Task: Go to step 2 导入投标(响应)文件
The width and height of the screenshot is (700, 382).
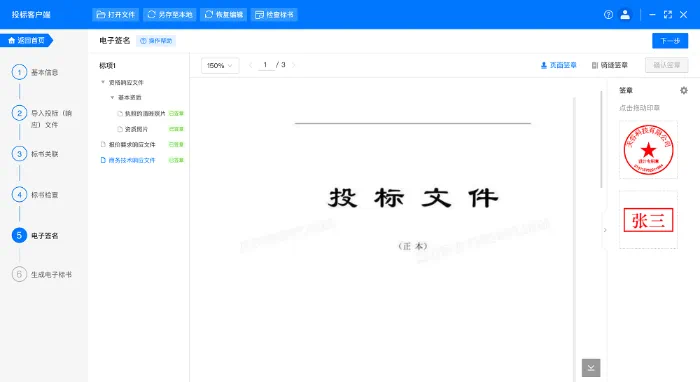Action: point(42,118)
